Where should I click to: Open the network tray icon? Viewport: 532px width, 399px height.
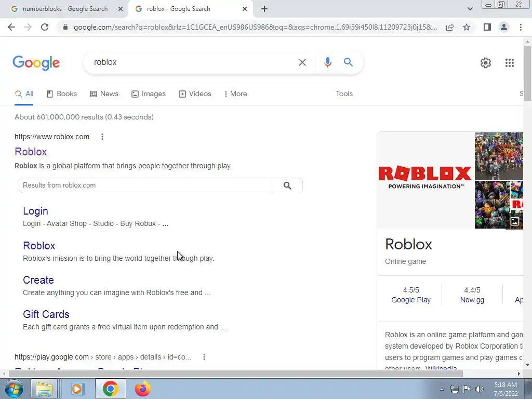point(454,389)
